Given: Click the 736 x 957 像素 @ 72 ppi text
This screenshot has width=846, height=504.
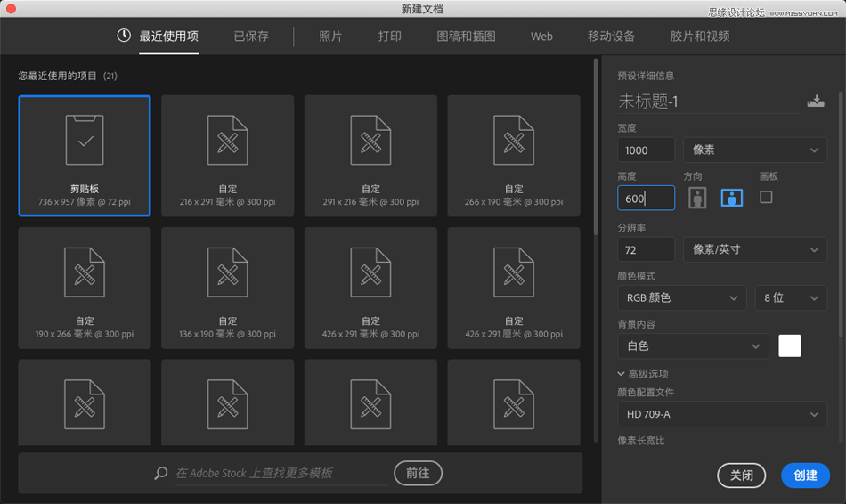Looking at the screenshot, I should click(85, 202).
